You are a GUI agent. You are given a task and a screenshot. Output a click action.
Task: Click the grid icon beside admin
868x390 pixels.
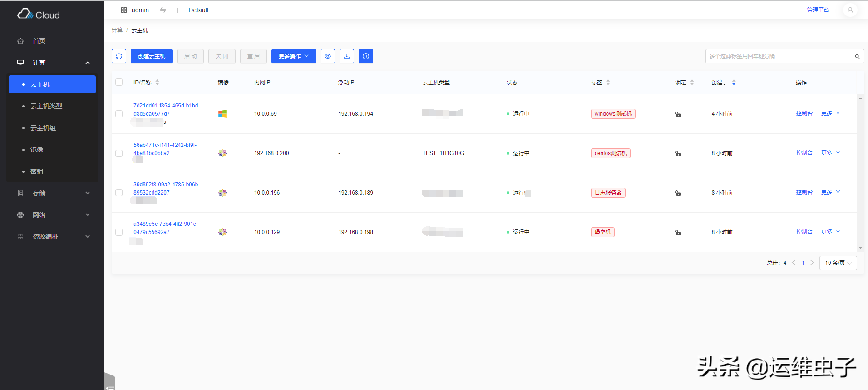coord(124,10)
